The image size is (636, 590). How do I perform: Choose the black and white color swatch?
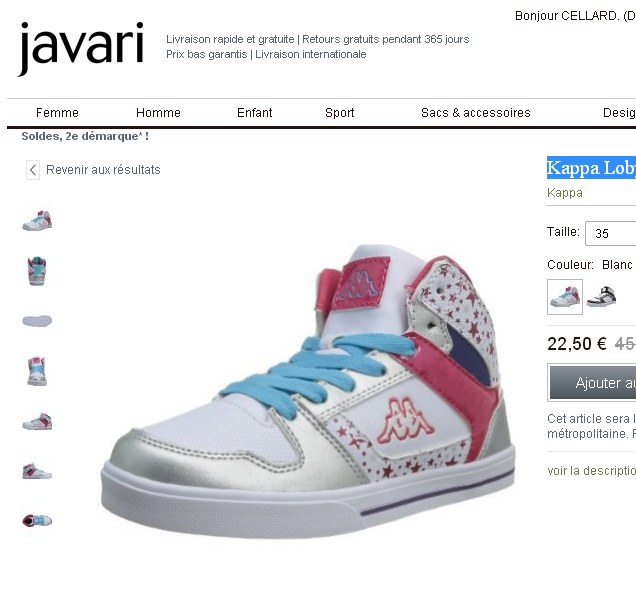click(601, 296)
